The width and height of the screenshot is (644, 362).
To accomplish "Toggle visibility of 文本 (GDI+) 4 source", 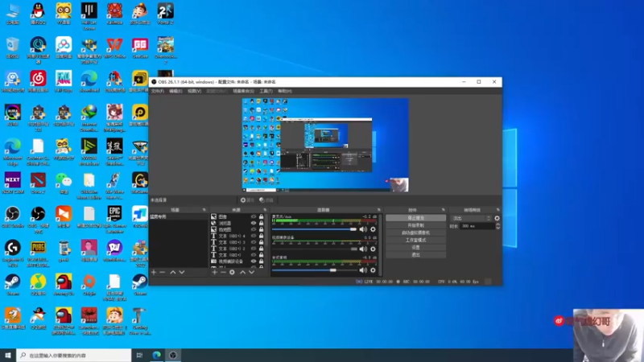I will coord(254,236).
